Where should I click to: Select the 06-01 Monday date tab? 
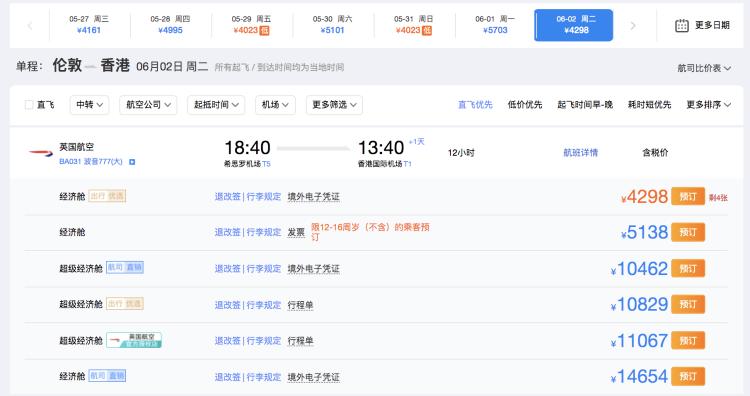495,25
